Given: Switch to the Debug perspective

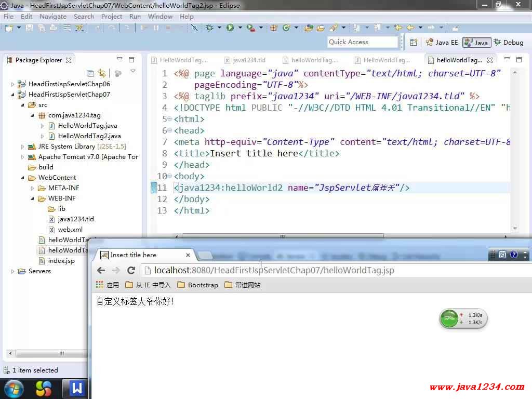Looking at the screenshot, I should 508,43.
